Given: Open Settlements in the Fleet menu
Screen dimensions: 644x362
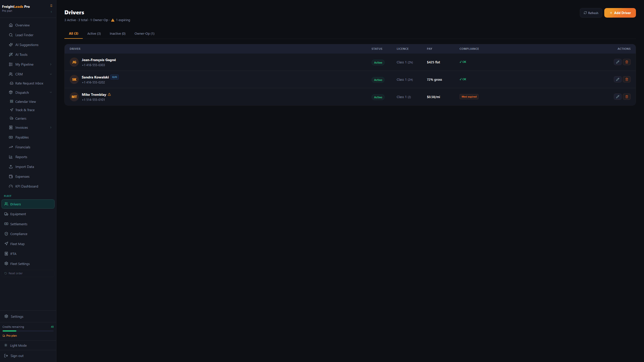Looking at the screenshot, I should (x=28, y=224).
